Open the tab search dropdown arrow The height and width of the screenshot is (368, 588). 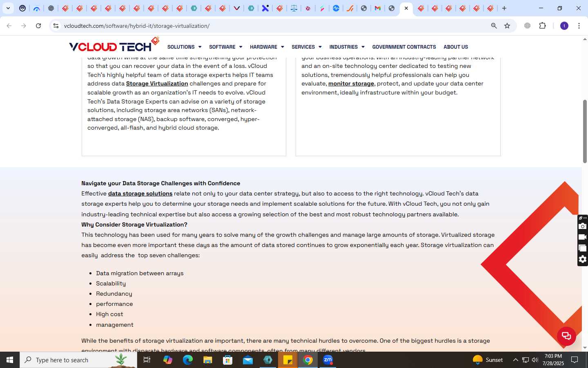tap(8, 8)
